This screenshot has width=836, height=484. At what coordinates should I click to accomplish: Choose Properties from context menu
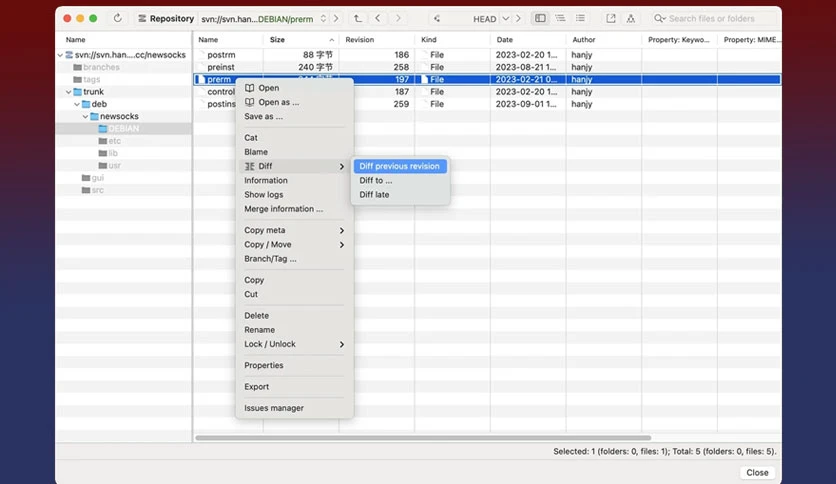[x=294, y=366]
